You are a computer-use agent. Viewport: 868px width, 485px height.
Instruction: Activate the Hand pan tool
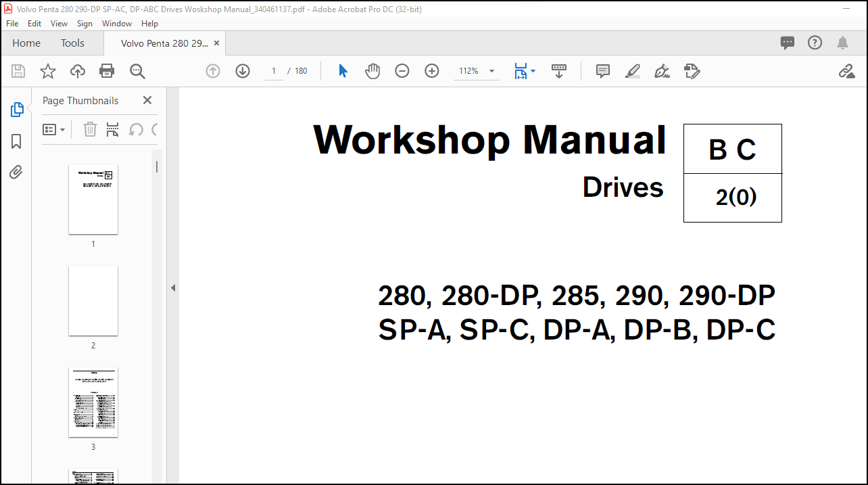point(372,71)
